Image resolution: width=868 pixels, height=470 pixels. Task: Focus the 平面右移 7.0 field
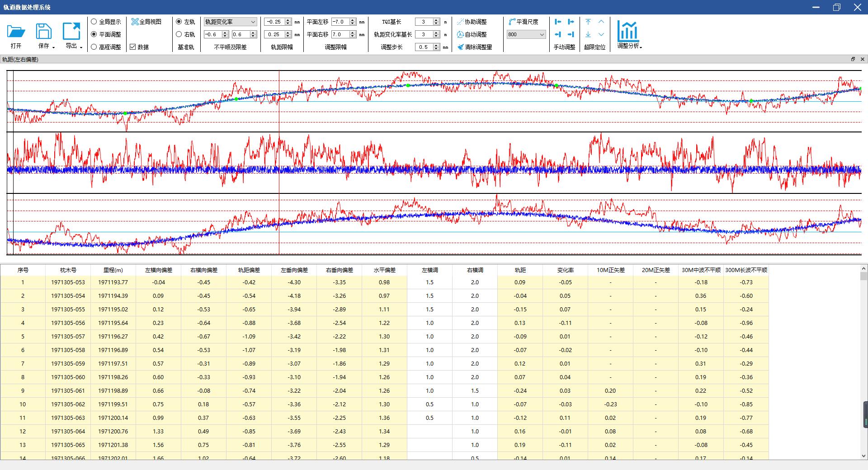point(340,34)
